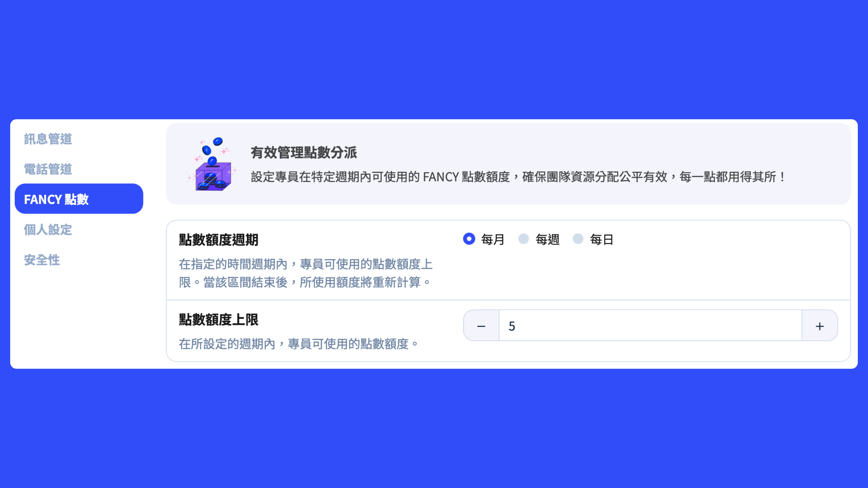Image resolution: width=868 pixels, height=488 pixels.
Task: Go to 個人設定 in the sidebar
Action: coord(48,230)
